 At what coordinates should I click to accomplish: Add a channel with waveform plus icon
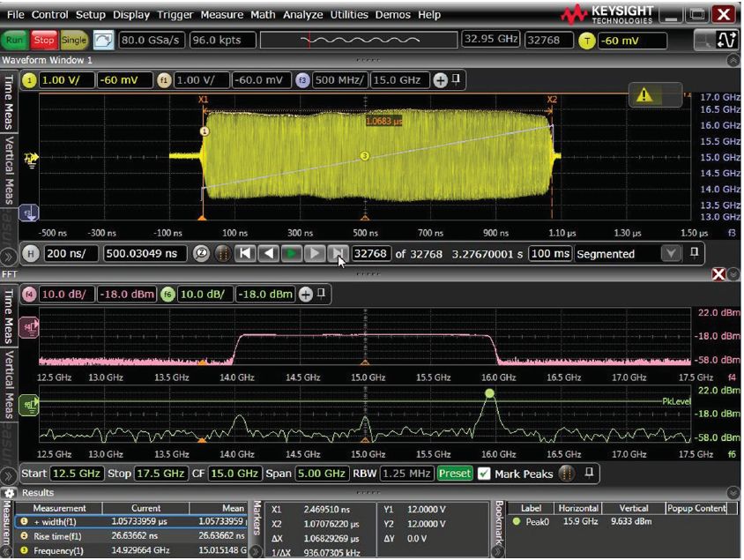[440, 80]
